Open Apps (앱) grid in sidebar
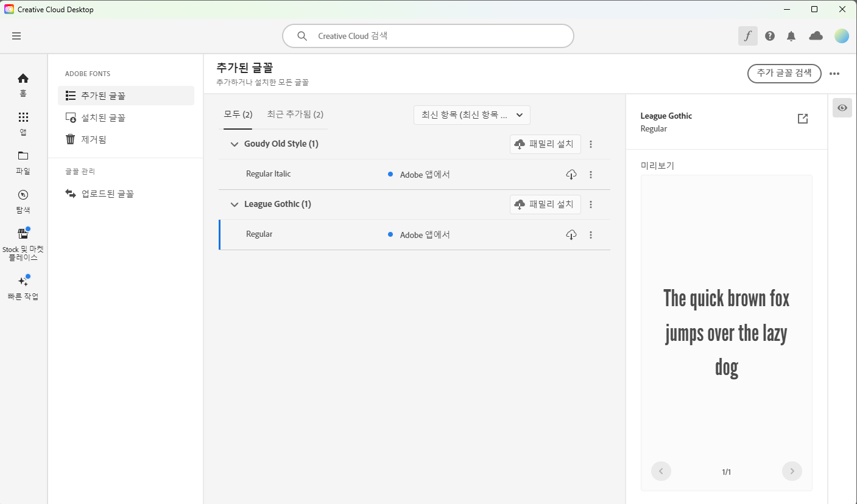 [23, 124]
